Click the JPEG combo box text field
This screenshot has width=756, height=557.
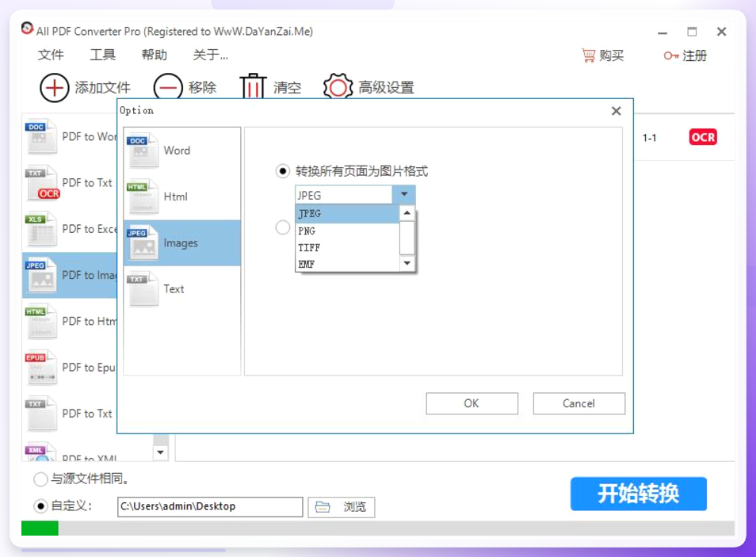click(x=344, y=195)
